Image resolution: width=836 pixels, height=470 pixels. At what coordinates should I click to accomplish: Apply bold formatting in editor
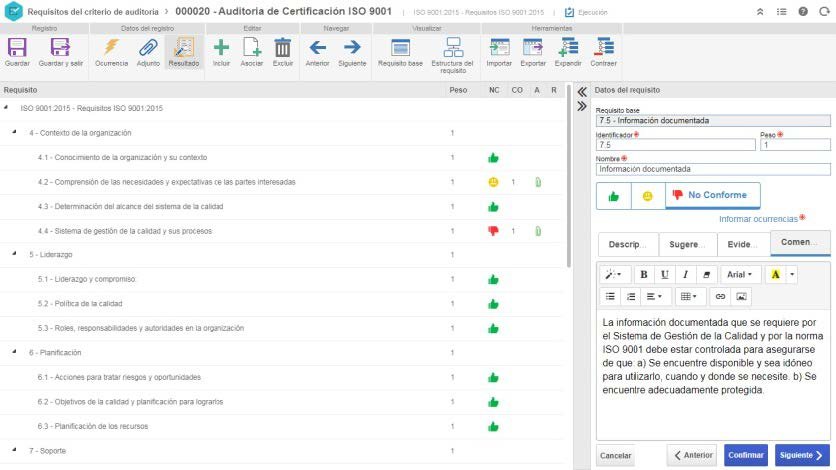(644, 274)
